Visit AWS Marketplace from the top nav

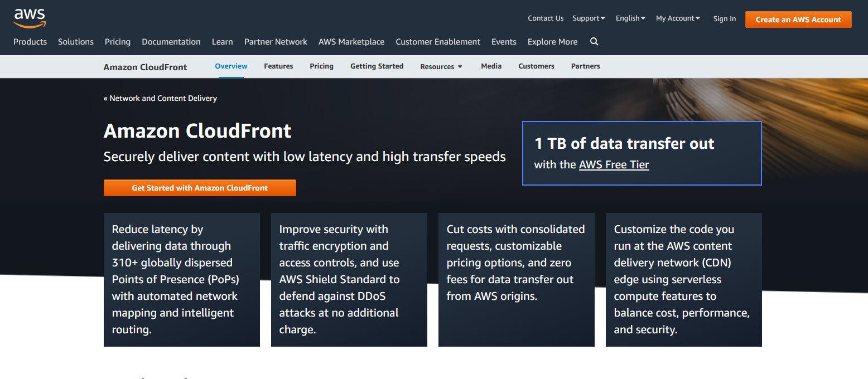click(351, 42)
